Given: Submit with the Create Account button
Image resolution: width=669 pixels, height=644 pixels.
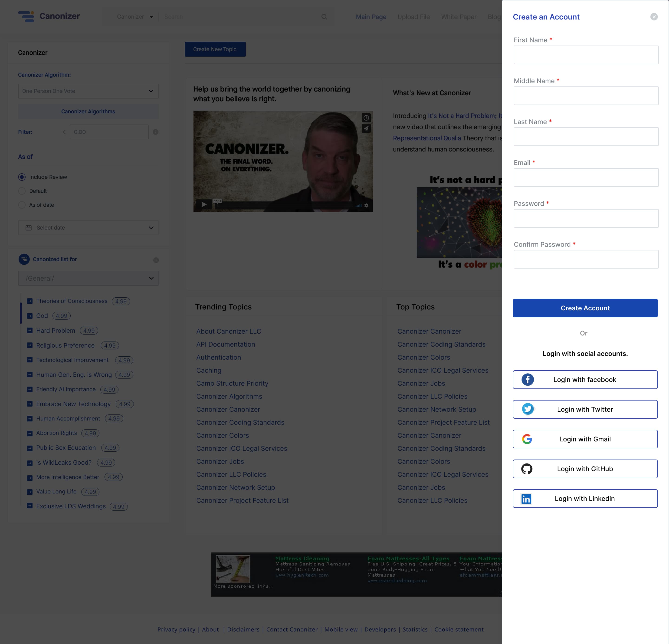Looking at the screenshot, I should click(585, 308).
